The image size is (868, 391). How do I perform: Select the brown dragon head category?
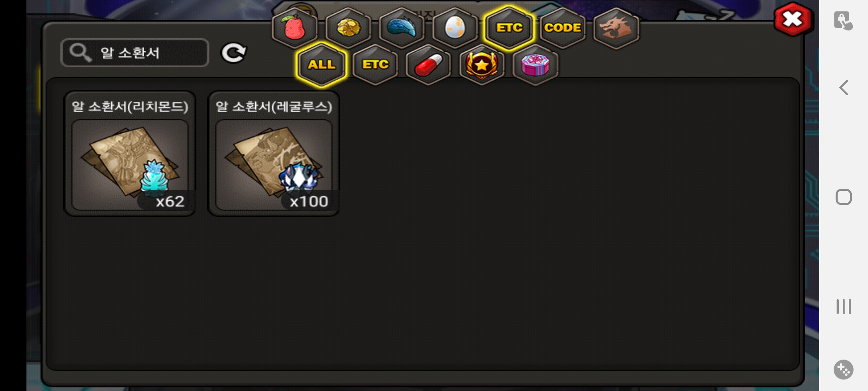pyautogui.click(x=616, y=28)
